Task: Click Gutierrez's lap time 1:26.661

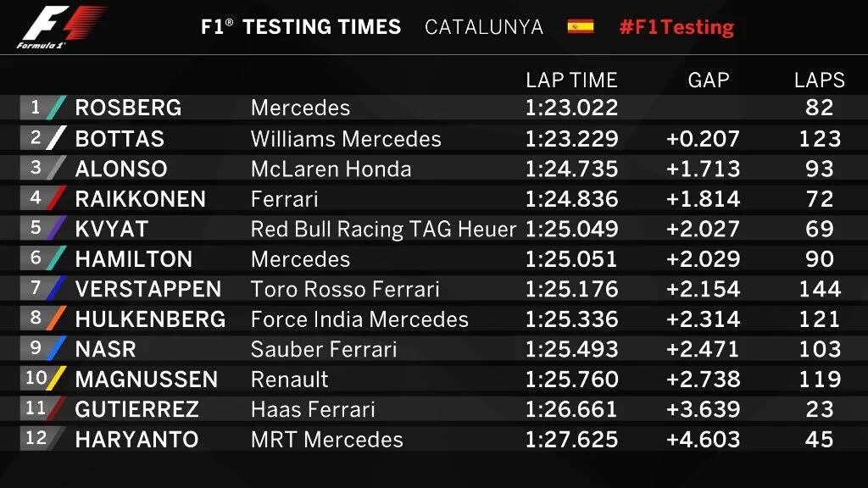Action: coord(571,409)
